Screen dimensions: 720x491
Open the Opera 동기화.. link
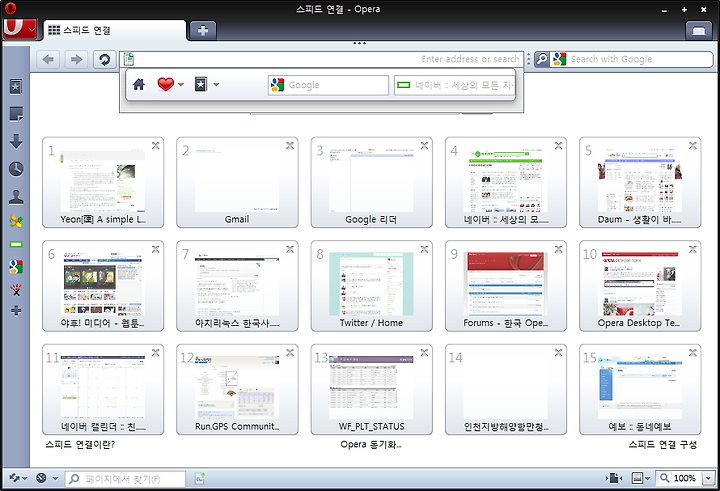[371, 445]
